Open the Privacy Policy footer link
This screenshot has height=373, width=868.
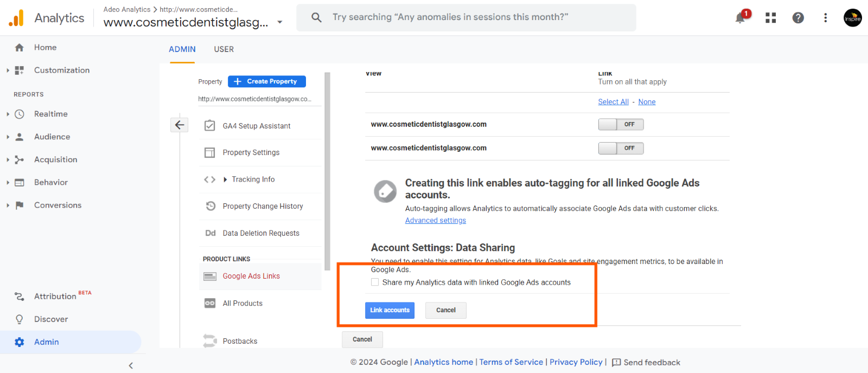(x=576, y=362)
